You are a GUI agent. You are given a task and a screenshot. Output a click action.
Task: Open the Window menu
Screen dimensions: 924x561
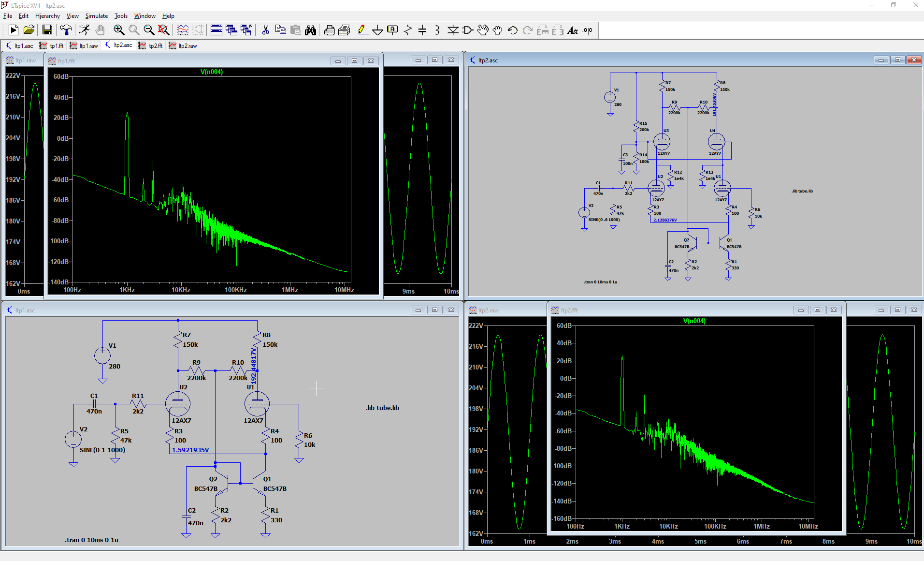[145, 16]
